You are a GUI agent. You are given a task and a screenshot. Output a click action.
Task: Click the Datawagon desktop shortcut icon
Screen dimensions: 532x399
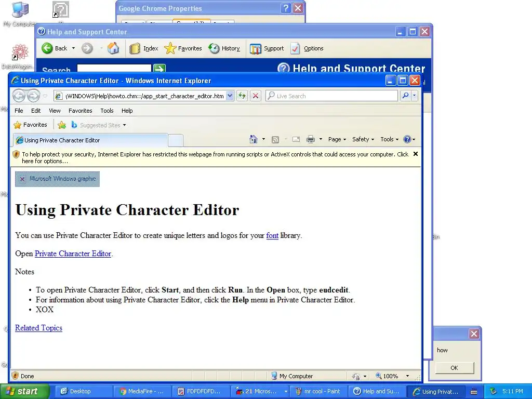[18, 56]
